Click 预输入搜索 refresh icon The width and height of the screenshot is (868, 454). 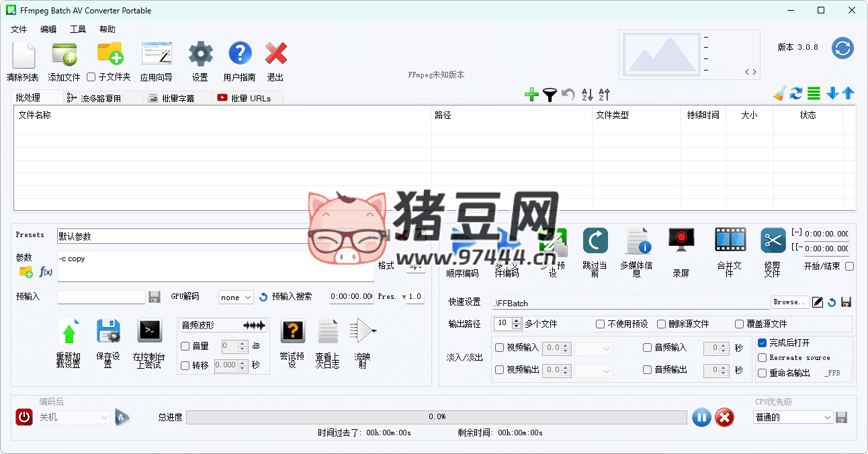point(263,297)
